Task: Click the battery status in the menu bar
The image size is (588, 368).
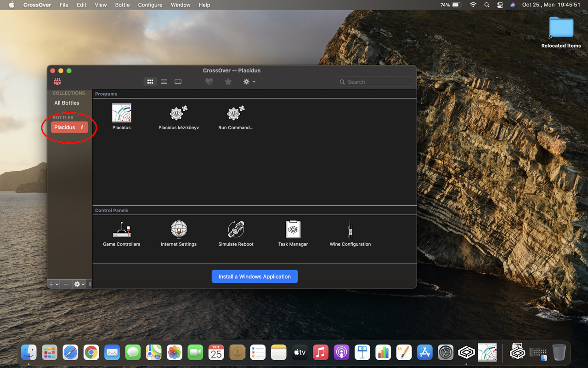Action: [451, 5]
